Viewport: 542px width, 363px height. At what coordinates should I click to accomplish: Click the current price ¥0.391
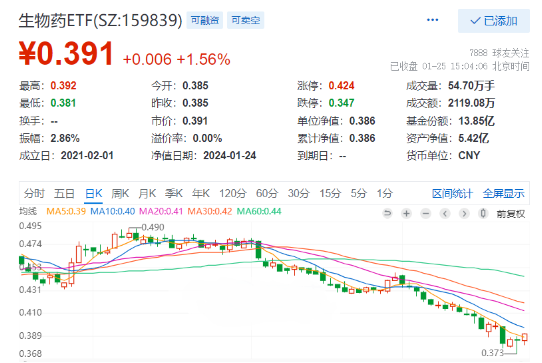(66, 54)
